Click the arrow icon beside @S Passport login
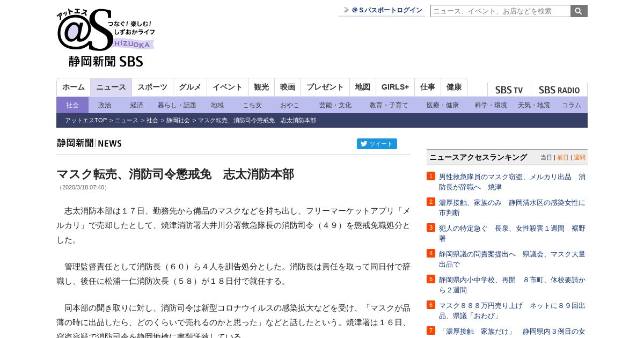This screenshot has height=338, width=644. click(x=346, y=10)
